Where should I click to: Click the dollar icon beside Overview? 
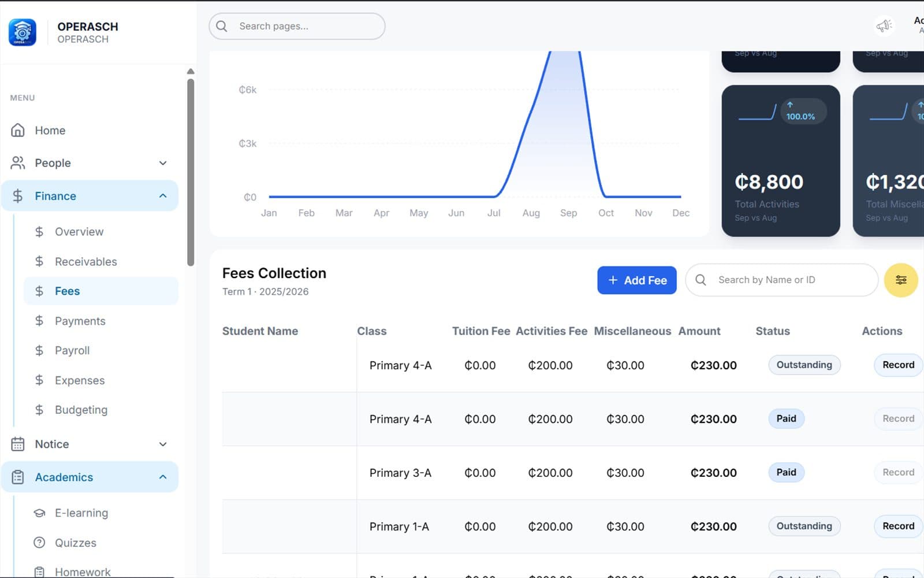[39, 232]
